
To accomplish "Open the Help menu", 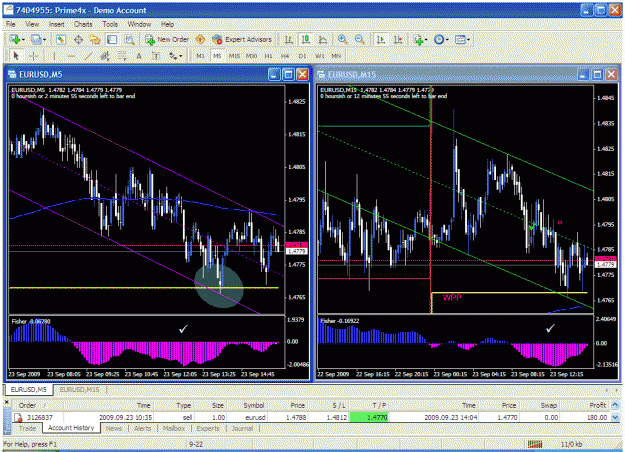I will (x=167, y=24).
